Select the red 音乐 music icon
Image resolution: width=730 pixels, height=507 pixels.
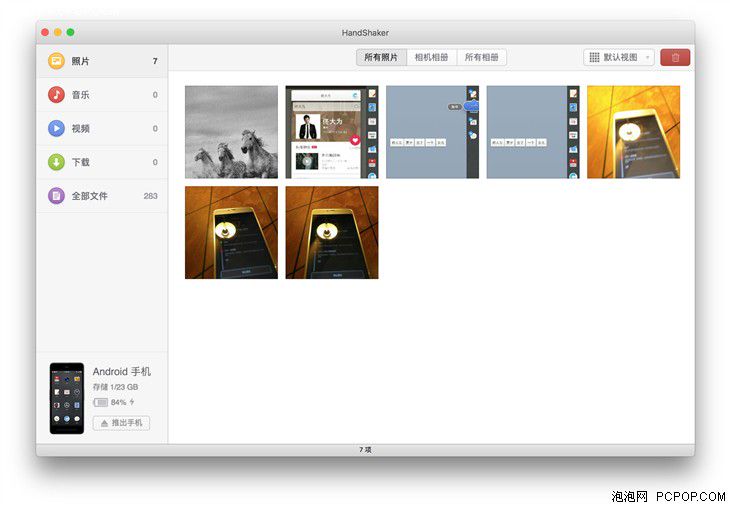point(56,95)
